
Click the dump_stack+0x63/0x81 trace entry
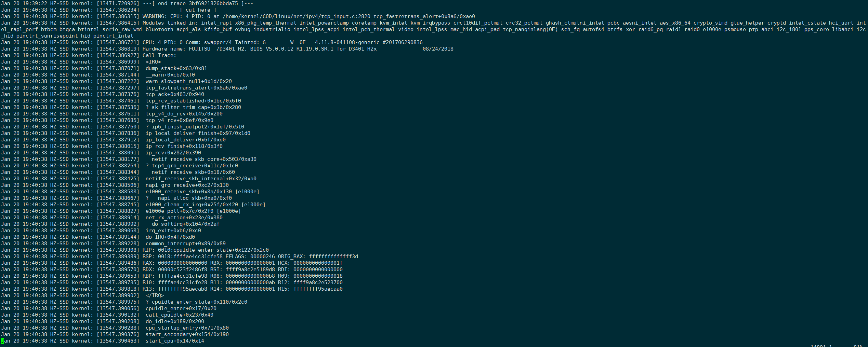pos(176,68)
